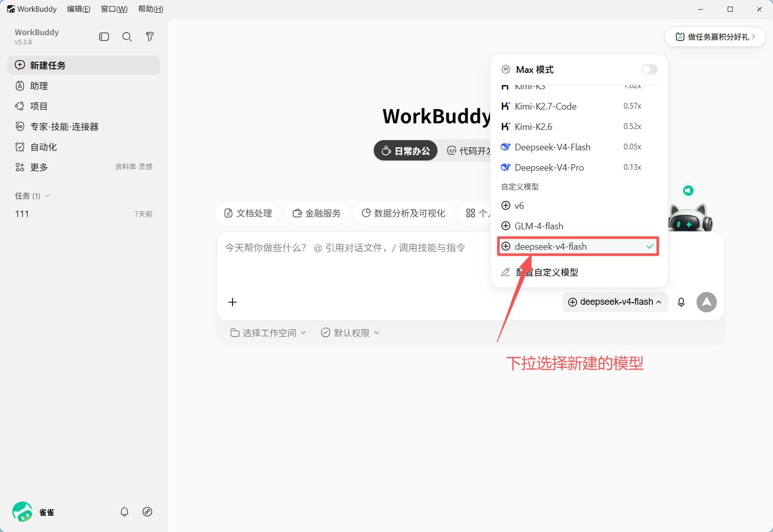This screenshot has height=532, width=773.
Task: Click the 自定义模型 section heading
Action: [x=520, y=187]
